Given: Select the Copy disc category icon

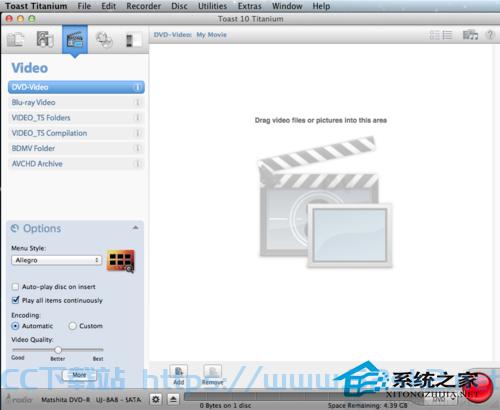Looking at the screenshot, I should coord(104,40).
